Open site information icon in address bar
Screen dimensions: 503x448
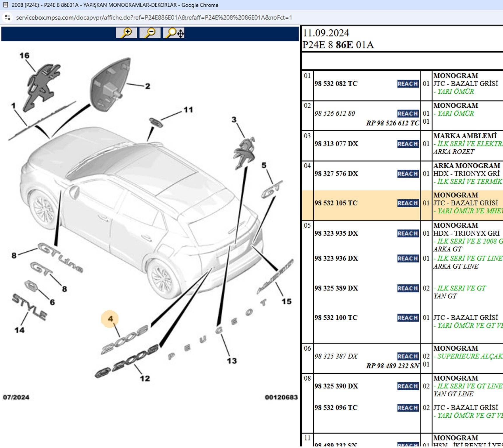tap(8, 17)
